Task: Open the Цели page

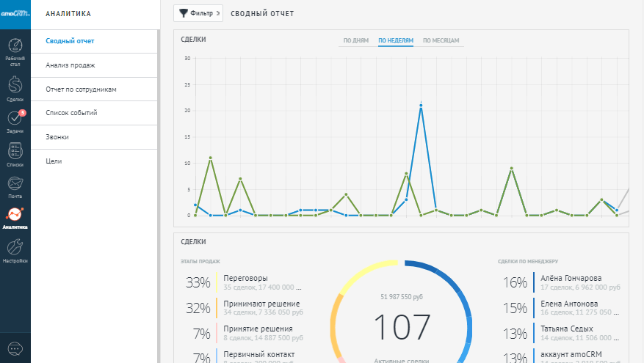Action: pos(54,161)
